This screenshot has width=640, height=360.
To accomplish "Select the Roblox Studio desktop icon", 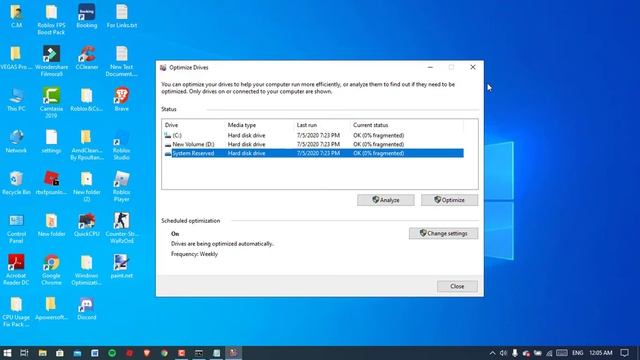I will click(122, 145).
